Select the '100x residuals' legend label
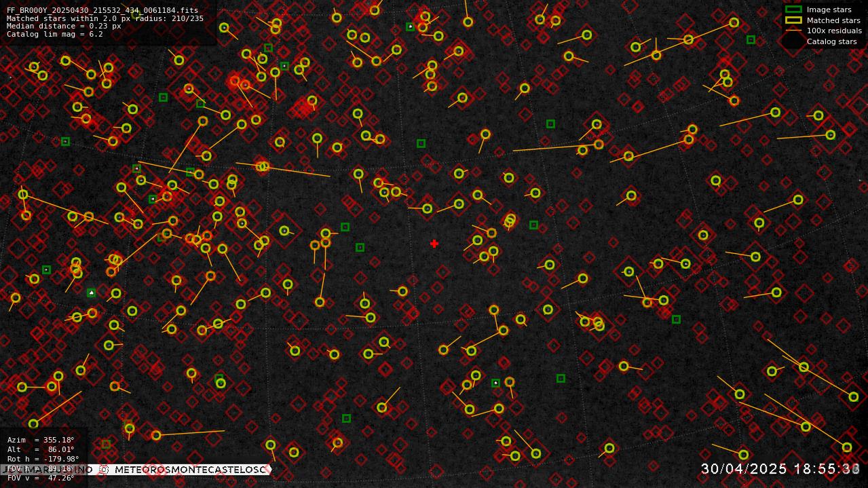This screenshot has width=868, height=488. click(834, 31)
